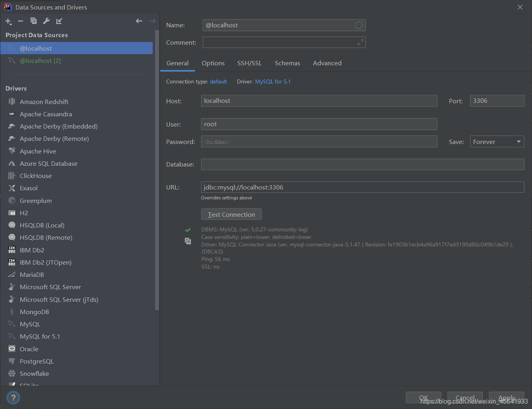The image size is (532, 409).
Task: Select the @localhost [2] data source
Action: 40,61
